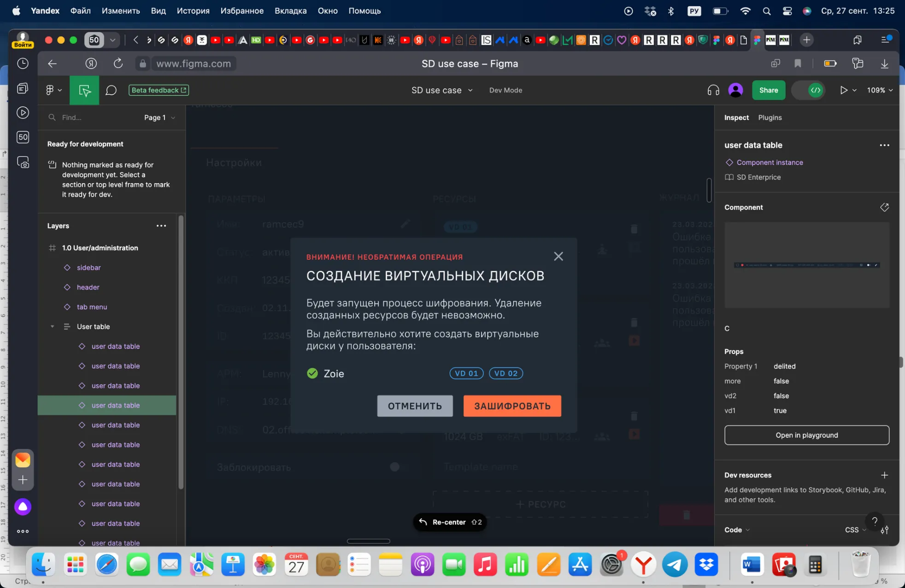Open the SD Enterprice library link
This screenshot has width=905, height=588.
pyautogui.click(x=758, y=177)
